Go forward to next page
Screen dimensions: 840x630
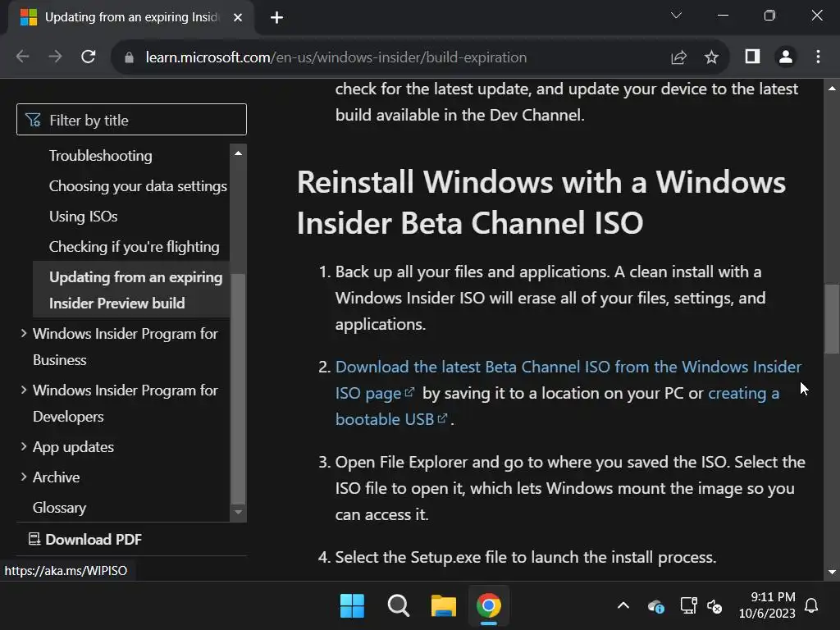[x=55, y=57]
